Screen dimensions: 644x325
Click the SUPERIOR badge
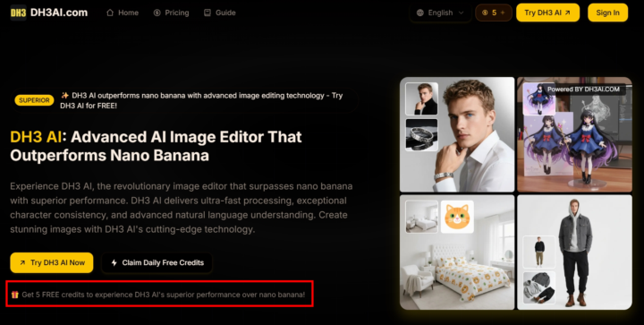pyautogui.click(x=34, y=100)
